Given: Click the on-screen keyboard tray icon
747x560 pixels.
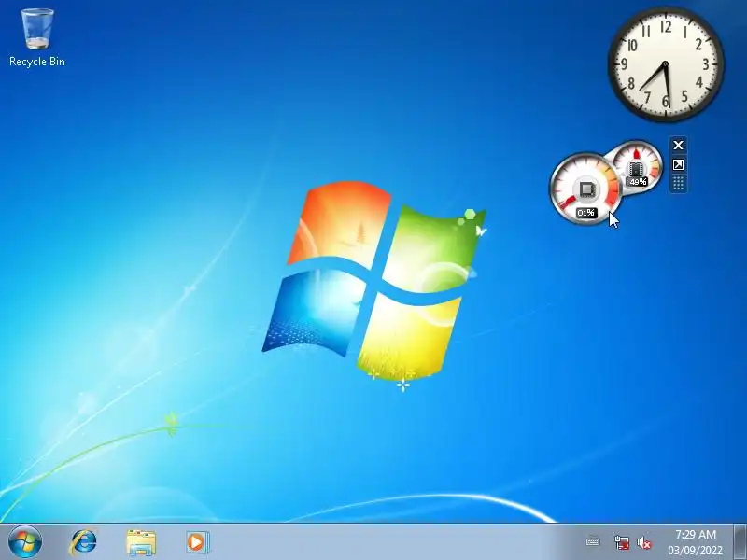Looking at the screenshot, I should tap(593, 542).
